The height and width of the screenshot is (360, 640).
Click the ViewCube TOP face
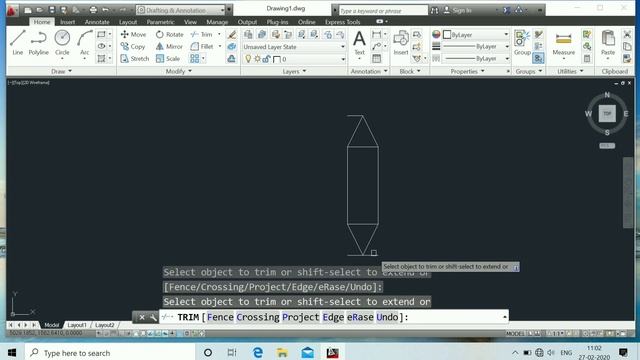[607, 113]
